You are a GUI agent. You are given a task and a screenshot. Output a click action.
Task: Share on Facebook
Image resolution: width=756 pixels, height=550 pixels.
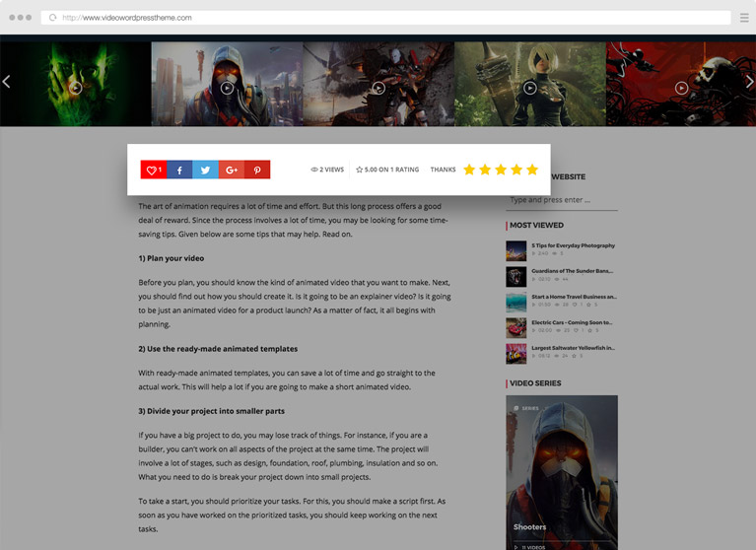[179, 170]
